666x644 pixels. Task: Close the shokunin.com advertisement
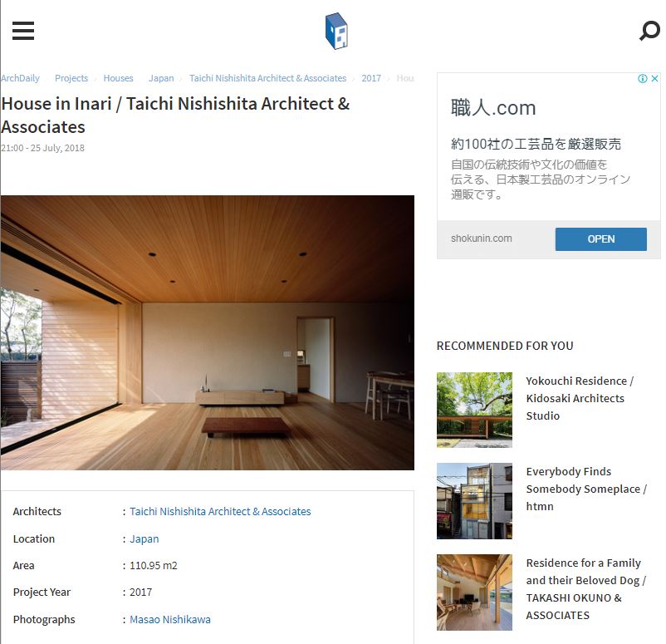pos(655,79)
